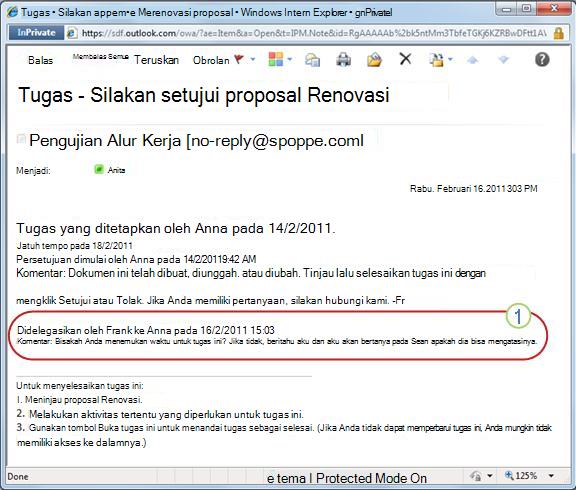Click the security padlock icon

pyautogui.click(x=558, y=33)
